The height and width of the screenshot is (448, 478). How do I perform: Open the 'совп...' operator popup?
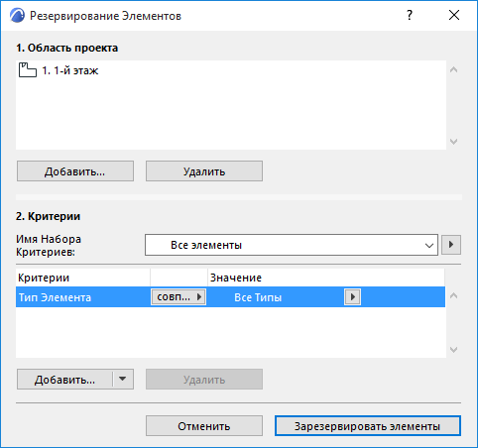tap(179, 296)
